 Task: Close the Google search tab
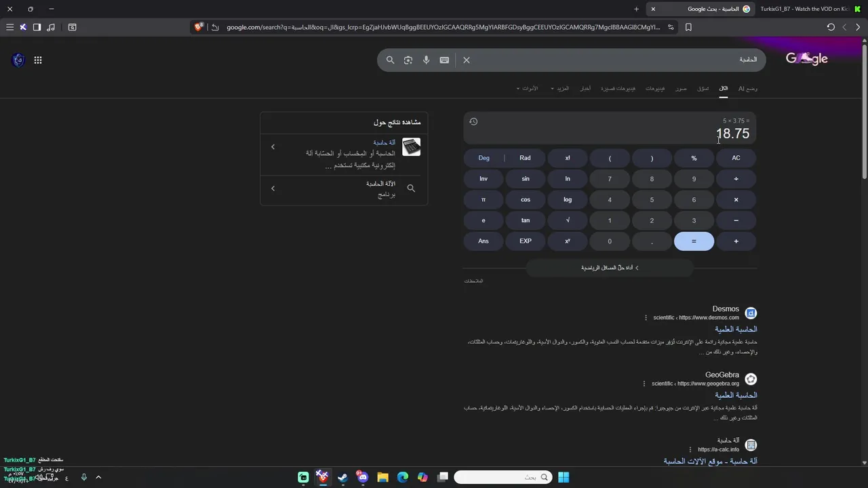point(653,9)
